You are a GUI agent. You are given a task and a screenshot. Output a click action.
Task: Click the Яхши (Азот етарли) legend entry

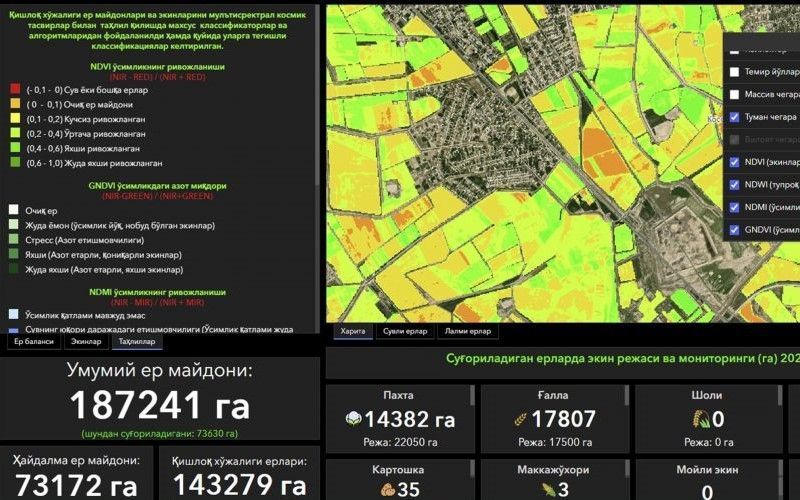[103, 255]
